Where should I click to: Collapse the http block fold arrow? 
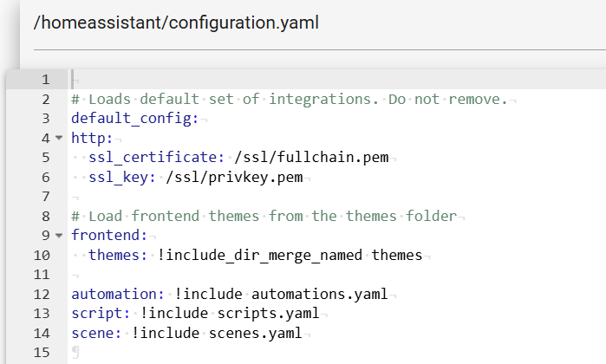(x=59, y=138)
